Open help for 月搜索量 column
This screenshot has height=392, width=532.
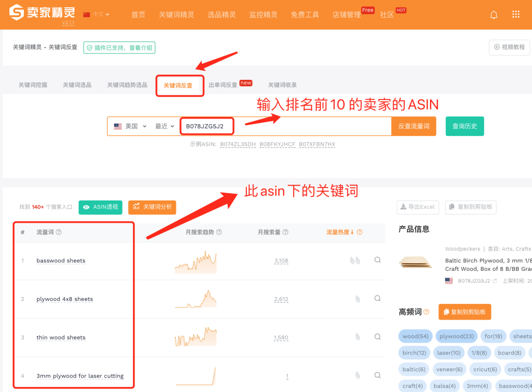tap(285, 232)
